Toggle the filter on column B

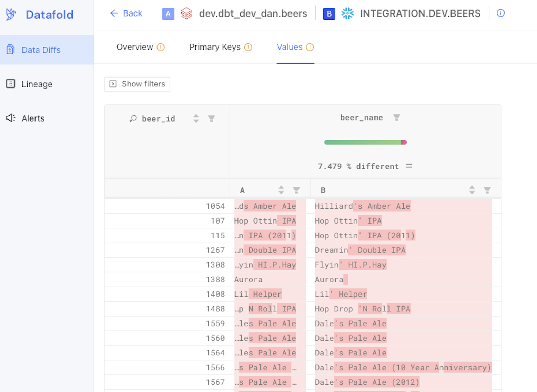(x=487, y=189)
